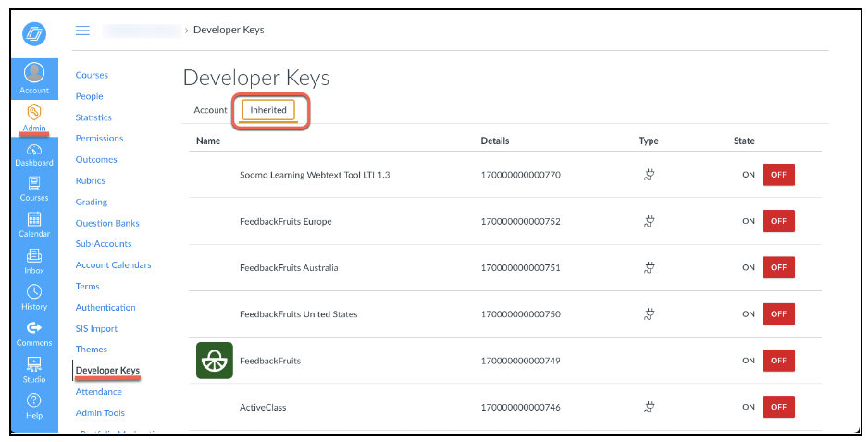Open the Permissions link

pyautogui.click(x=99, y=139)
